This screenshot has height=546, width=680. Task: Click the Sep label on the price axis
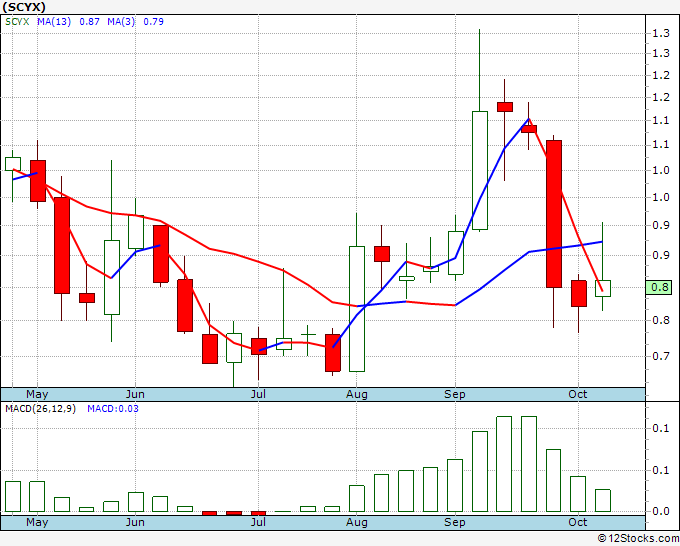[x=454, y=394]
